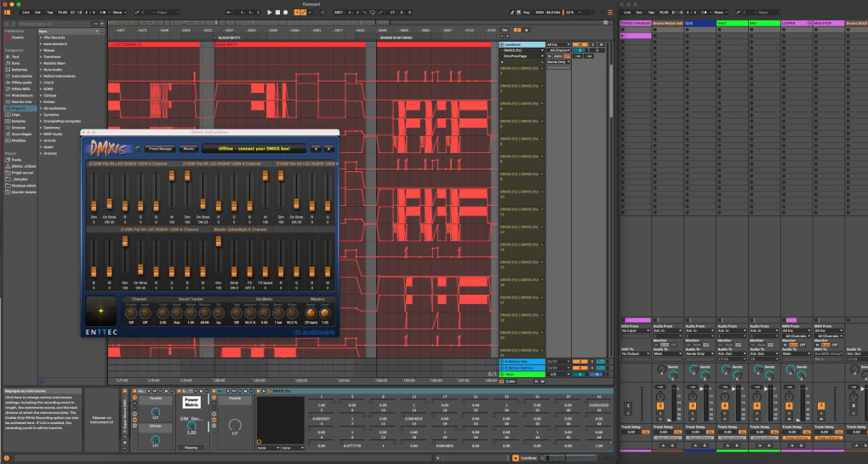Toggle MIDI map mode button
This screenshot has width=868, height=464.
point(540,12)
